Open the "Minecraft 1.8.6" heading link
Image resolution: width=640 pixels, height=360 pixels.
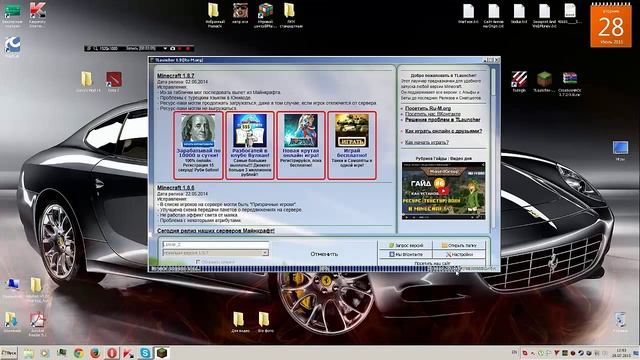pos(176,188)
